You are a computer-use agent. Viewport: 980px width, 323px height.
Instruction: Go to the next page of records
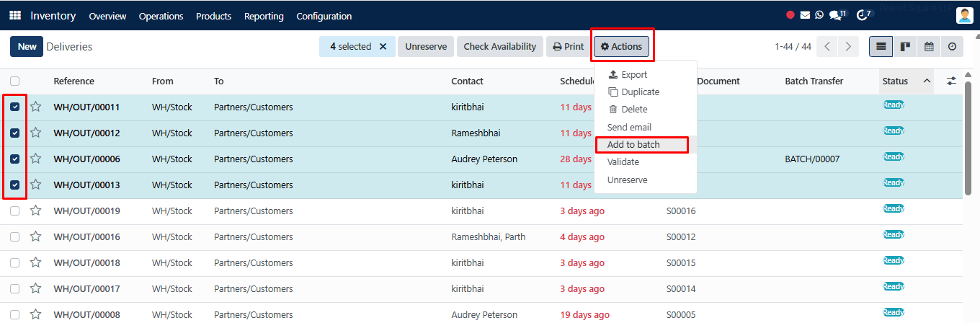pos(849,47)
